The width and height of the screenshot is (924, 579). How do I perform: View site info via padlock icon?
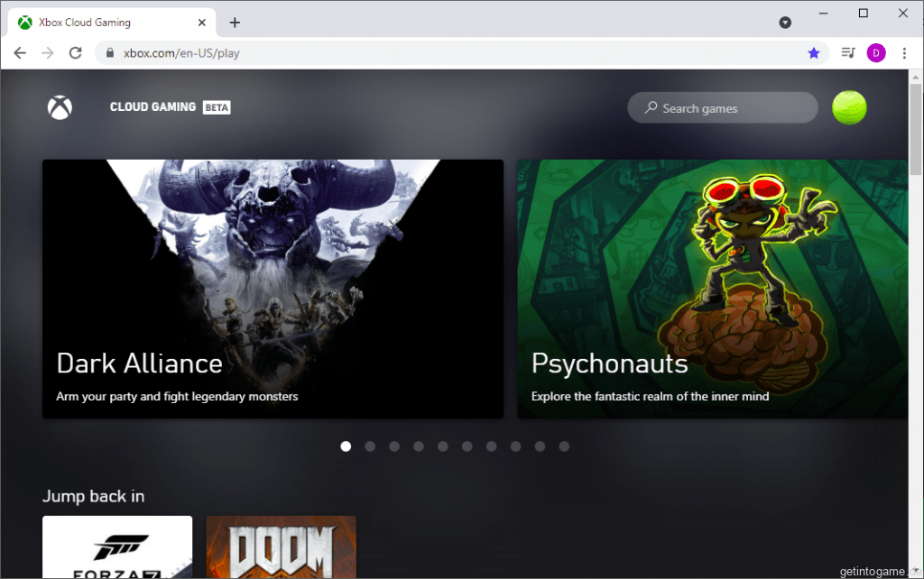[x=110, y=53]
